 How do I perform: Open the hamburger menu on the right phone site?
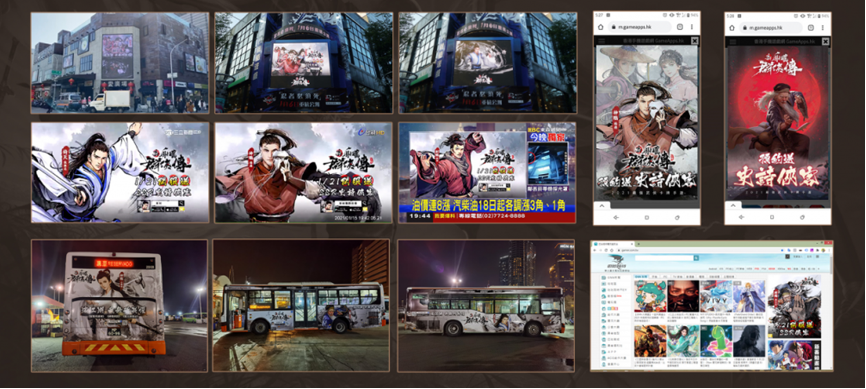(733, 41)
